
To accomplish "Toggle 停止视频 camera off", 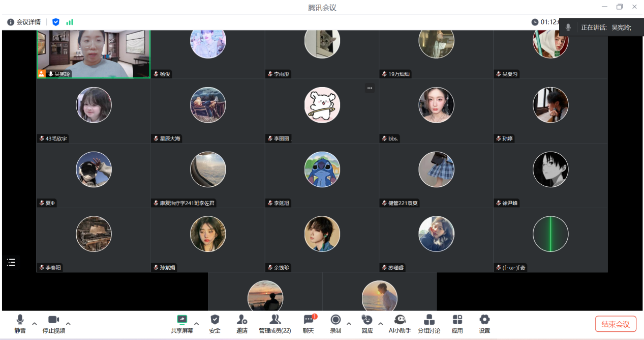I will [54, 324].
